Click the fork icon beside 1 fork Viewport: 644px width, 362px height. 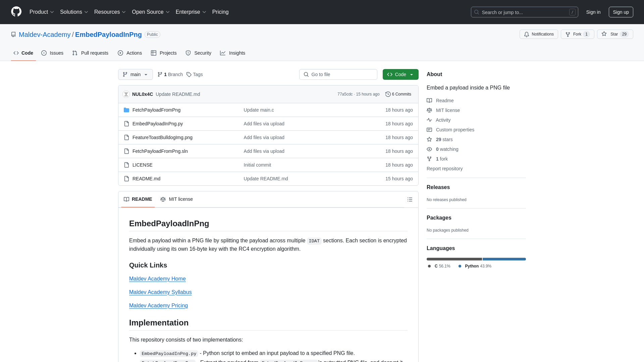click(429, 159)
